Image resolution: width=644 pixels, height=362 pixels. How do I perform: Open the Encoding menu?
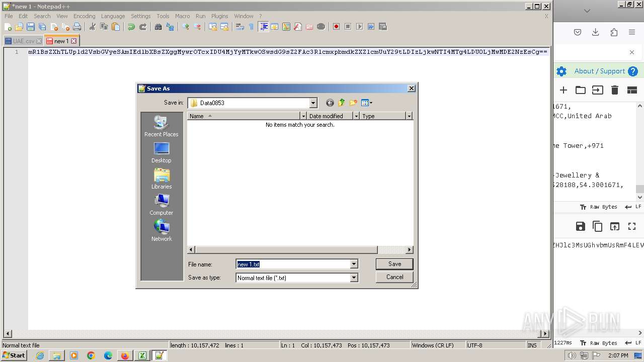[x=85, y=16]
